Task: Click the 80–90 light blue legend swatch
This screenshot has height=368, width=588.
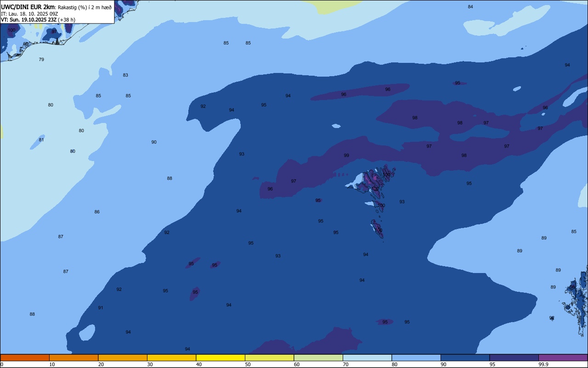Action: pyautogui.click(x=416, y=357)
